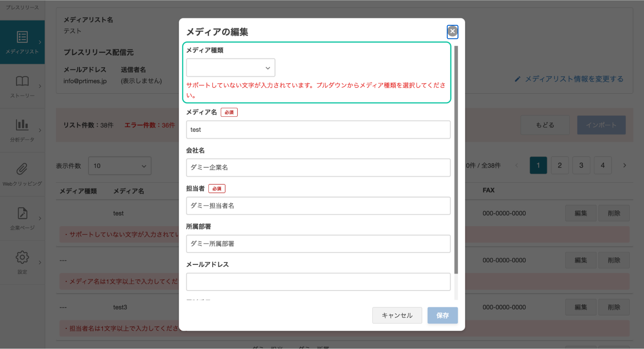The height and width of the screenshot is (349, 644).
Task: Click エラー件数：36件 text
Action: click(x=149, y=125)
